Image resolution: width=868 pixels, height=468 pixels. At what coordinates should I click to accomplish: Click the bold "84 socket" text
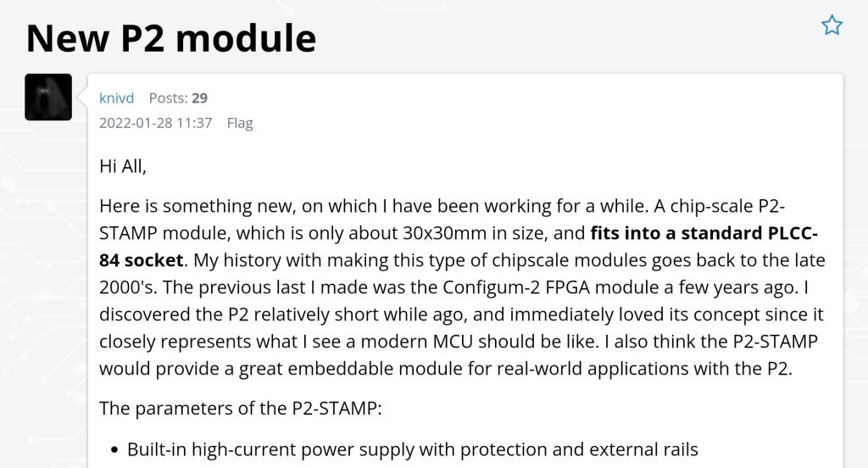click(141, 259)
